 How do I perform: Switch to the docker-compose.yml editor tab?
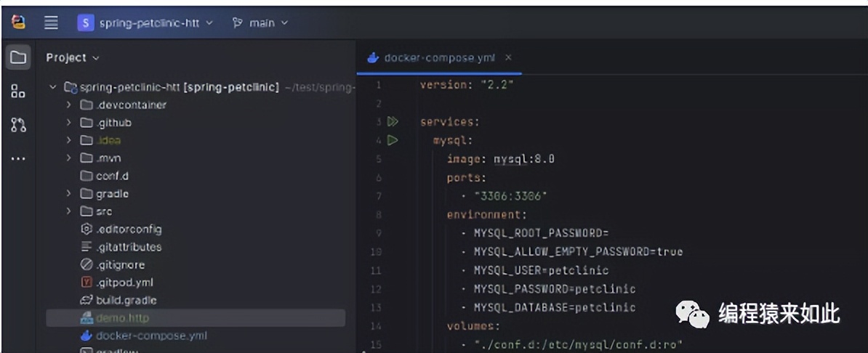tap(439, 57)
